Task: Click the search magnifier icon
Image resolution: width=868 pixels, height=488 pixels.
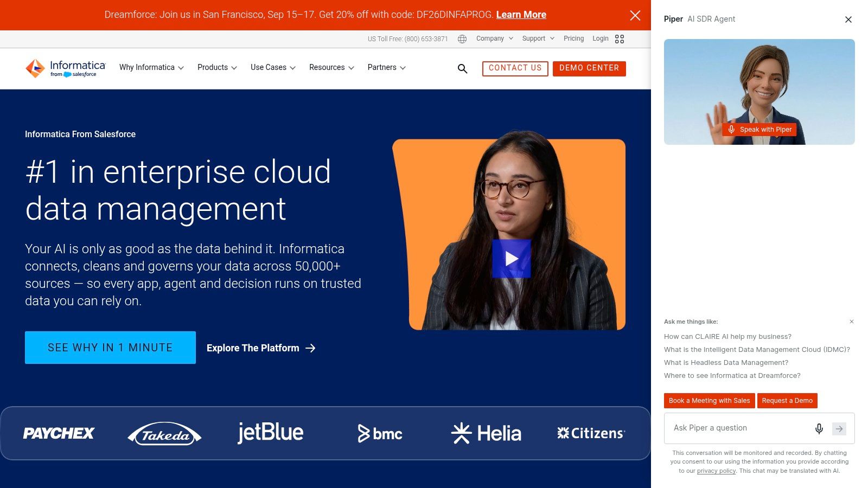Action: click(x=462, y=68)
